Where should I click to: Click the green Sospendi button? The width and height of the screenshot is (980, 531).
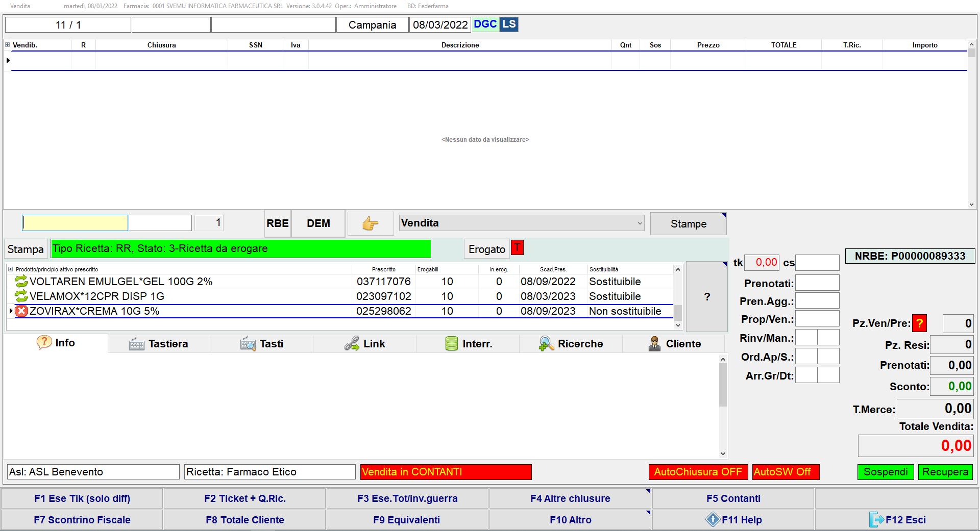point(886,472)
